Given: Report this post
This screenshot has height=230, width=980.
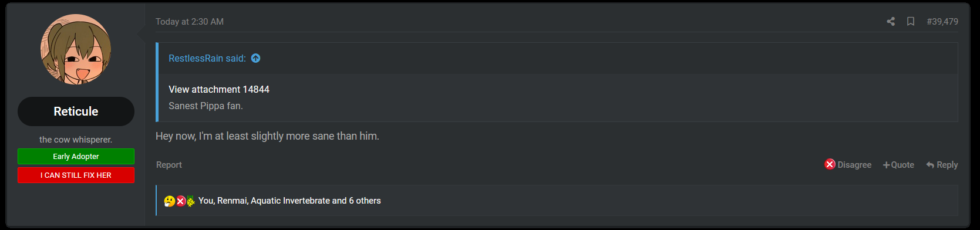Looking at the screenshot, I should (169, 165).
